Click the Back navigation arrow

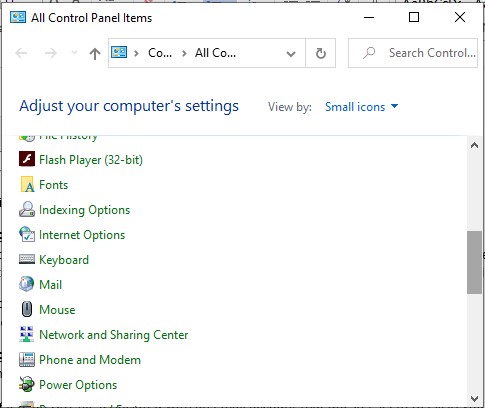click(x=21, y=53)
